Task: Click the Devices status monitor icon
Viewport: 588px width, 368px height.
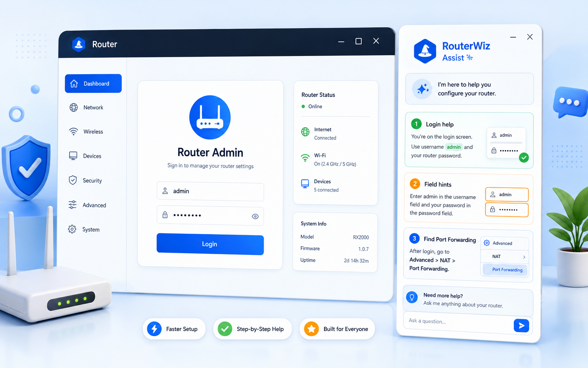Action: [x=305, y=184]
